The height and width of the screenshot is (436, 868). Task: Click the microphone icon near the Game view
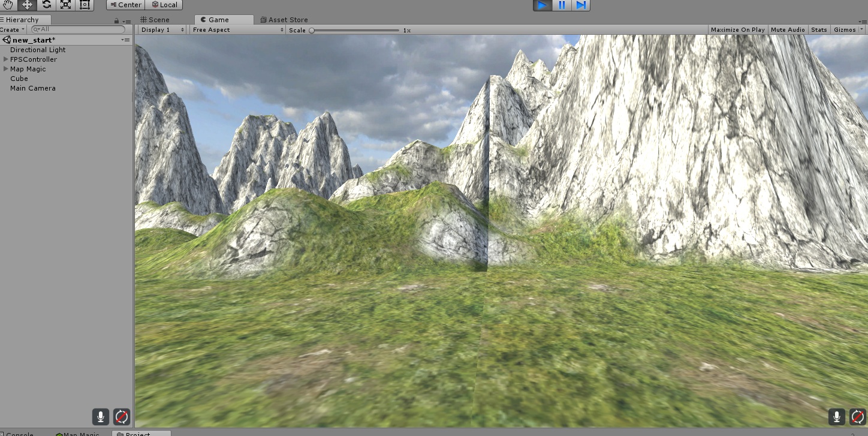coord(836,416)
